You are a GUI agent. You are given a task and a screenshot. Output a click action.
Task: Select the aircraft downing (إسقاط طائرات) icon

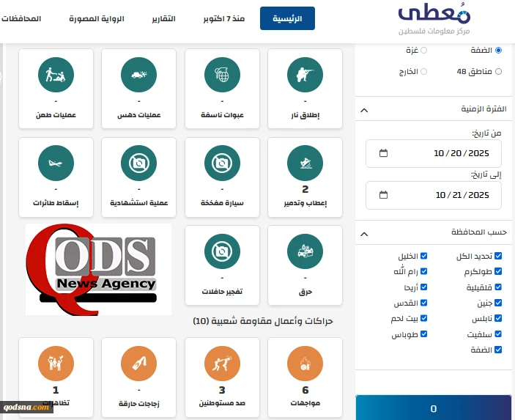pos(56,162)
